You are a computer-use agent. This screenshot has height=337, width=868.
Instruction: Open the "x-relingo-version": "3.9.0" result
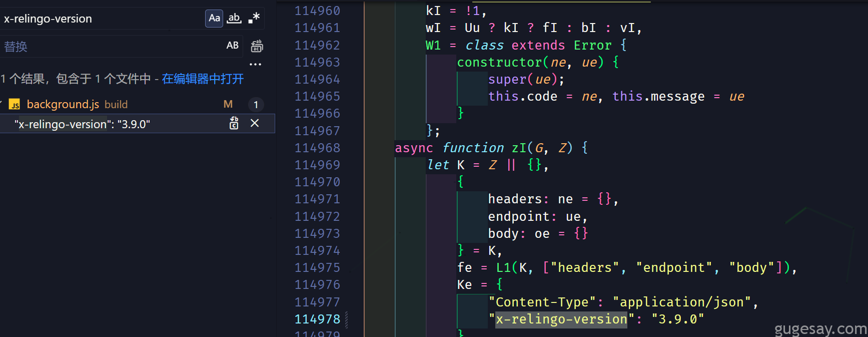click(83, 124)
